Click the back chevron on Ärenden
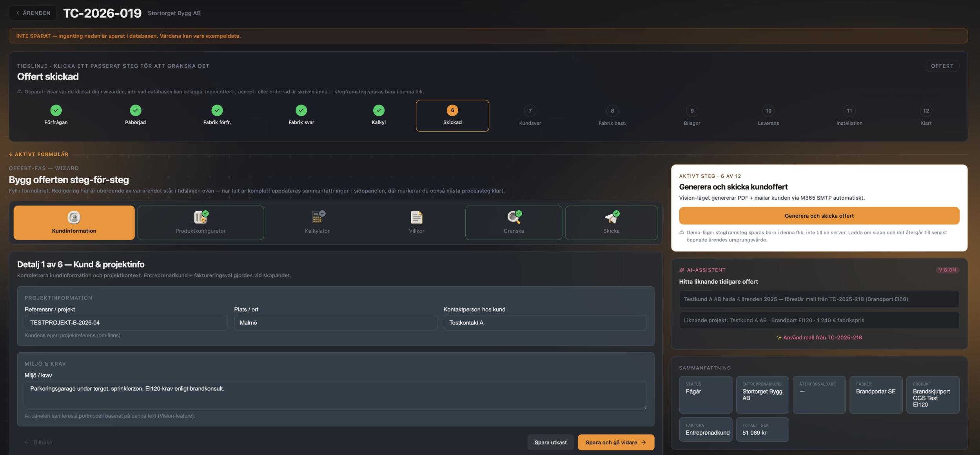This screenshot has width=980, height=455. coord(18,13)
